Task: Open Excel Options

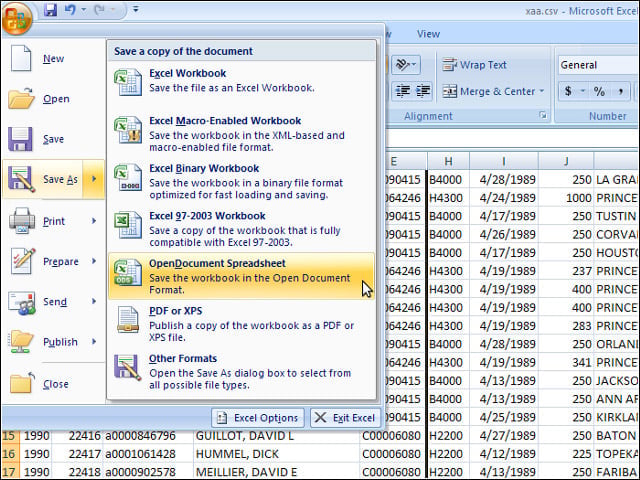Action: click(258, 418)
